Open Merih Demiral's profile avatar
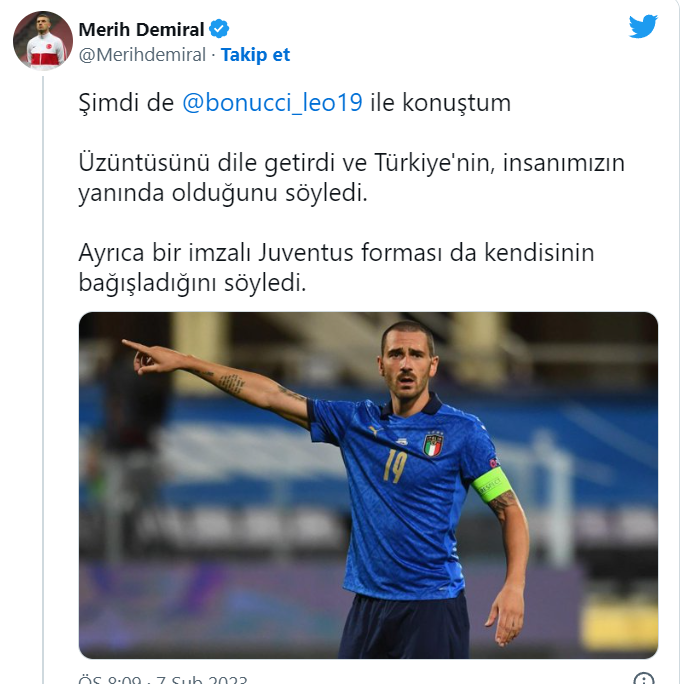 [43, 41]
